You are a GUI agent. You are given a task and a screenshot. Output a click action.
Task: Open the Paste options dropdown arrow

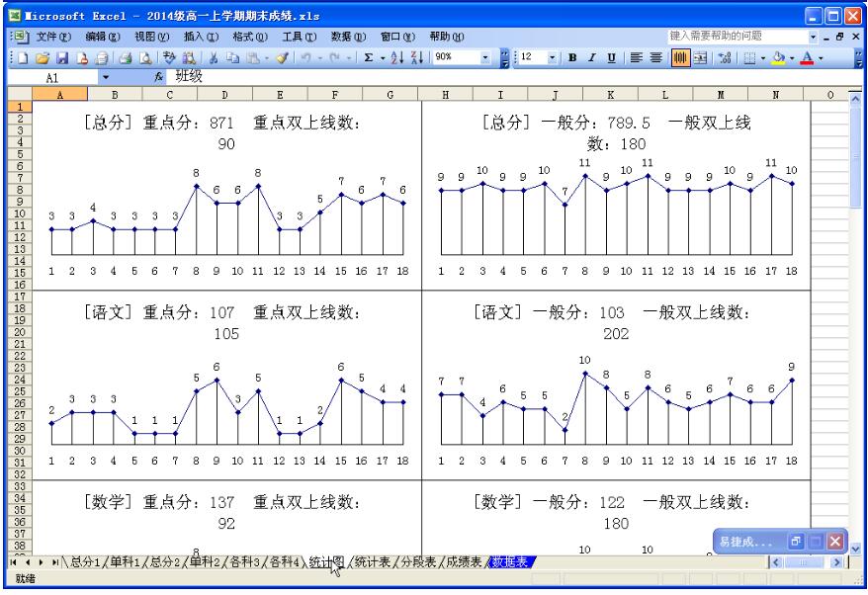pyautogui.click(x=266, y=57)
